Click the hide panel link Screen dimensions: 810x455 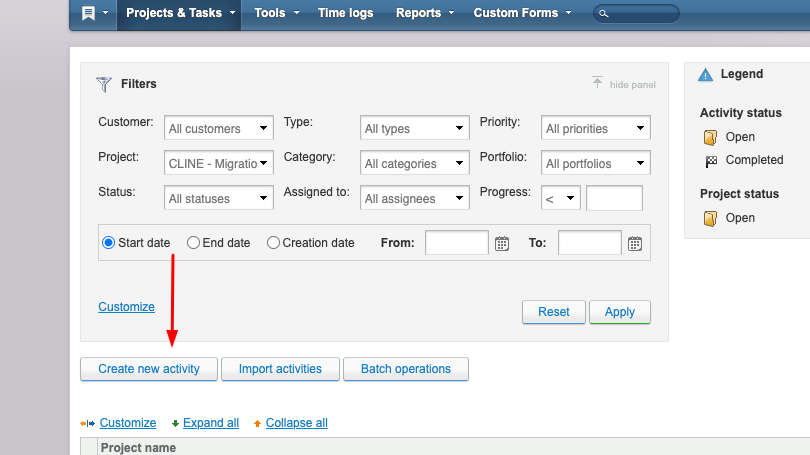(x=632, y=85)
